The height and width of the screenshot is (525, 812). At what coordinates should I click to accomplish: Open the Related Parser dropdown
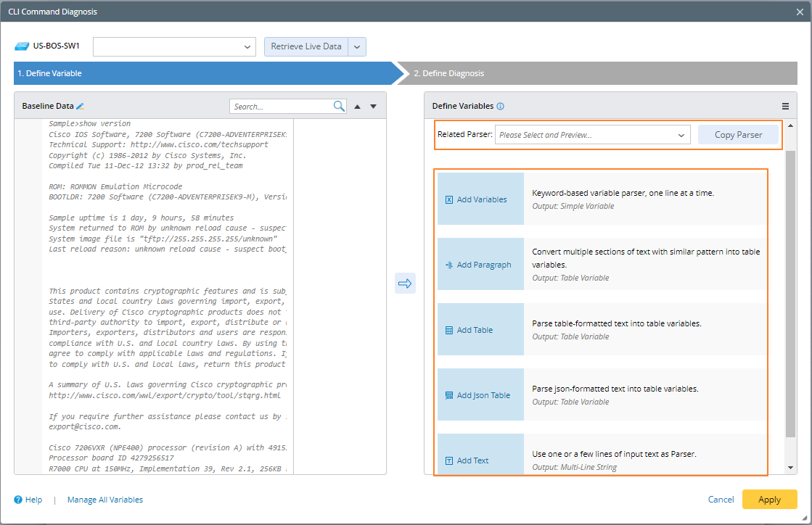tap(592, 135)
